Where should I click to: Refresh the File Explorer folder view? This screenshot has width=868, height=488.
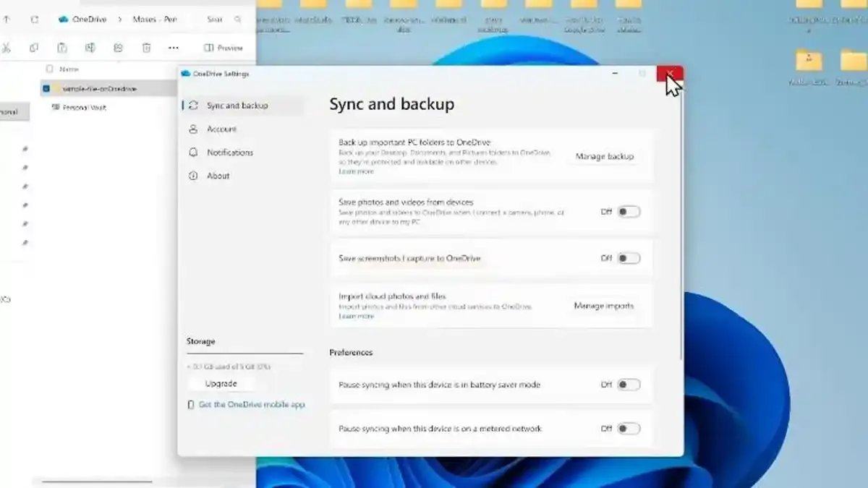point(34,20)
